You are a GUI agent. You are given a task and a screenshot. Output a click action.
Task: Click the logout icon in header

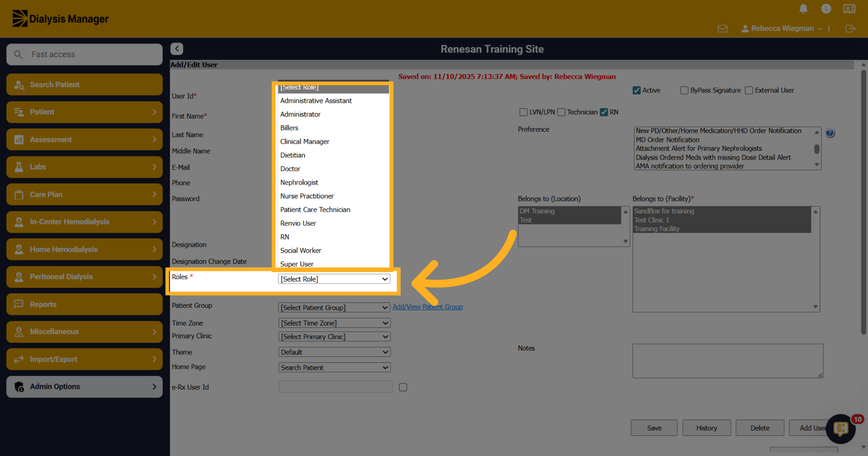851,29
